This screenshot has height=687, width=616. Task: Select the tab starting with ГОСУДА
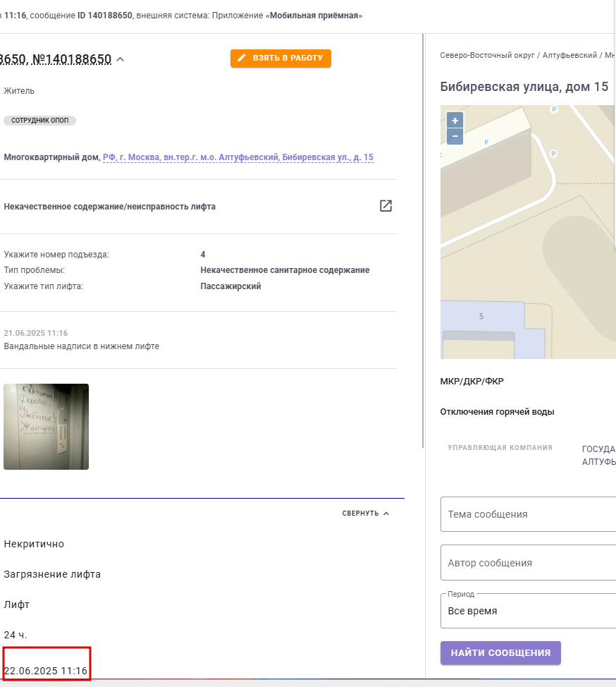click(x=598, y=455)
